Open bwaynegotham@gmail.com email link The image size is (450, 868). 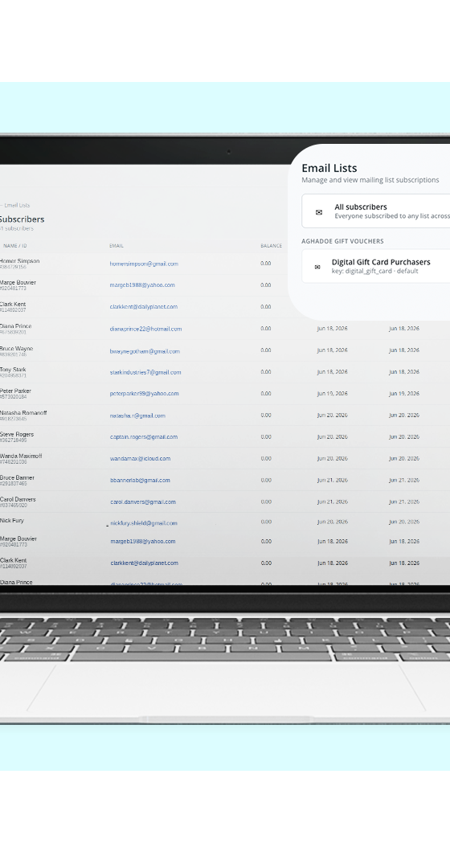click(145, 351)
